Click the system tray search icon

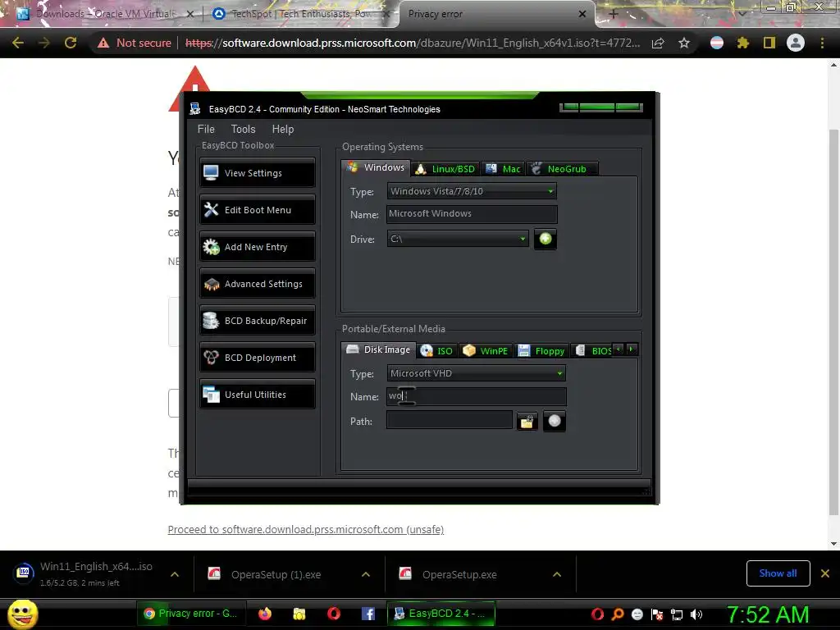(617, 614)
